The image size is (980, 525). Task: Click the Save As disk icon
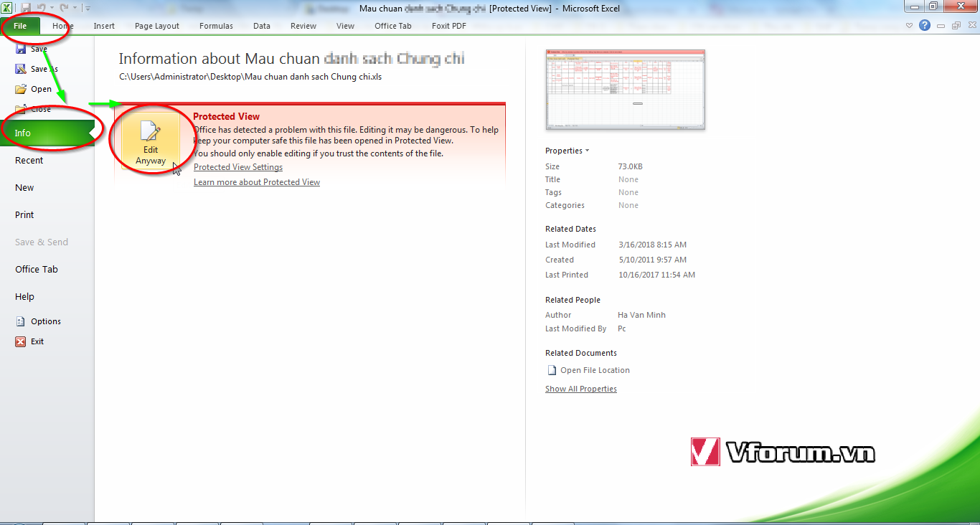coord(21,69)
